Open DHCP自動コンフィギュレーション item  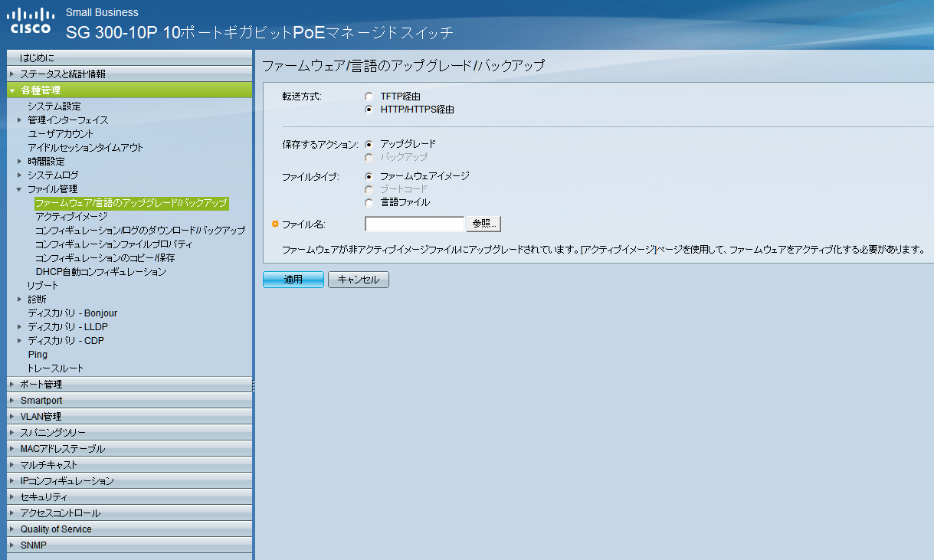[100, 272]
